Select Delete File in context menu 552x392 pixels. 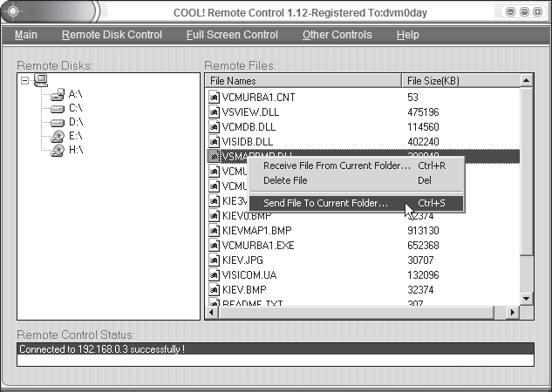[285, 180]
